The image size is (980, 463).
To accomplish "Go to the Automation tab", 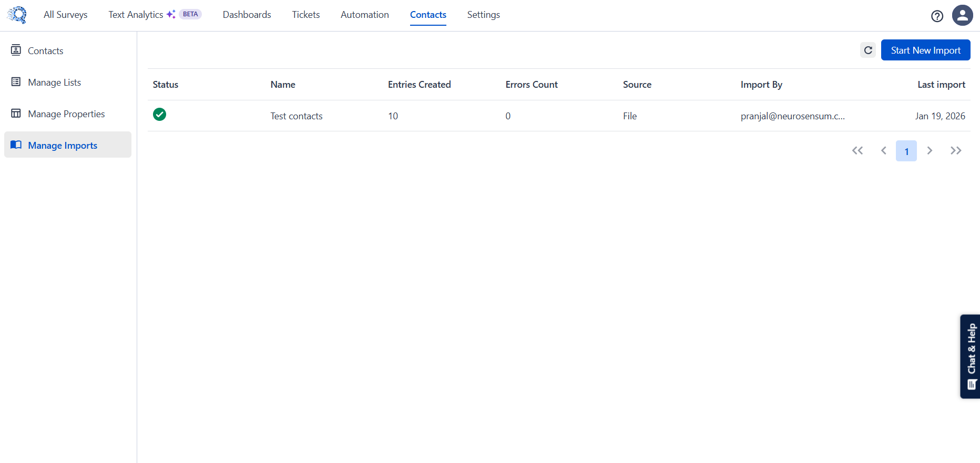I will point(364,15).
